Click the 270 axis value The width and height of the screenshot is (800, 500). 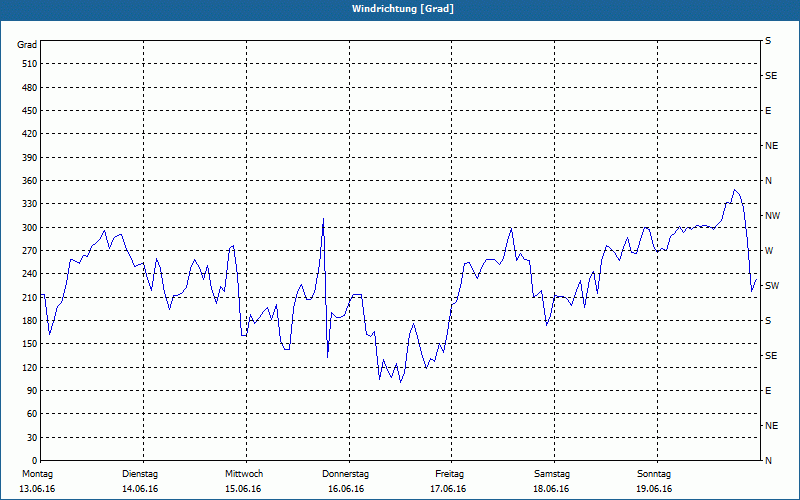pyautogui.click(x=29, y=251)
